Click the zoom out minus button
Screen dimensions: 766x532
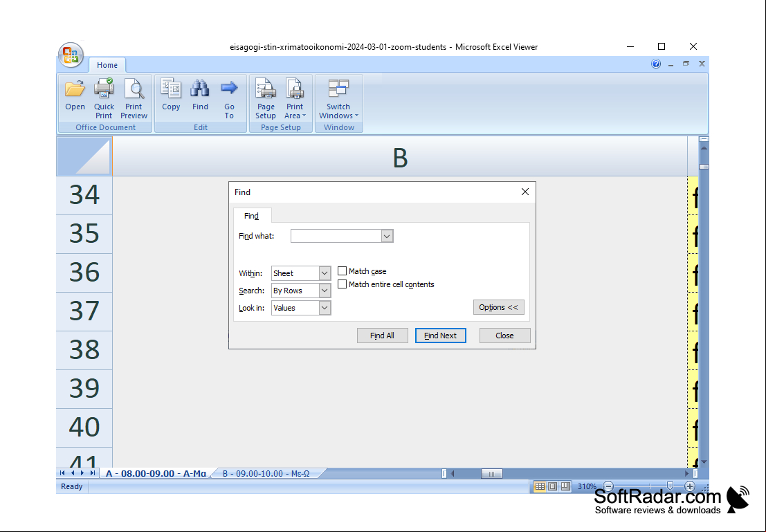pos(608,486)
